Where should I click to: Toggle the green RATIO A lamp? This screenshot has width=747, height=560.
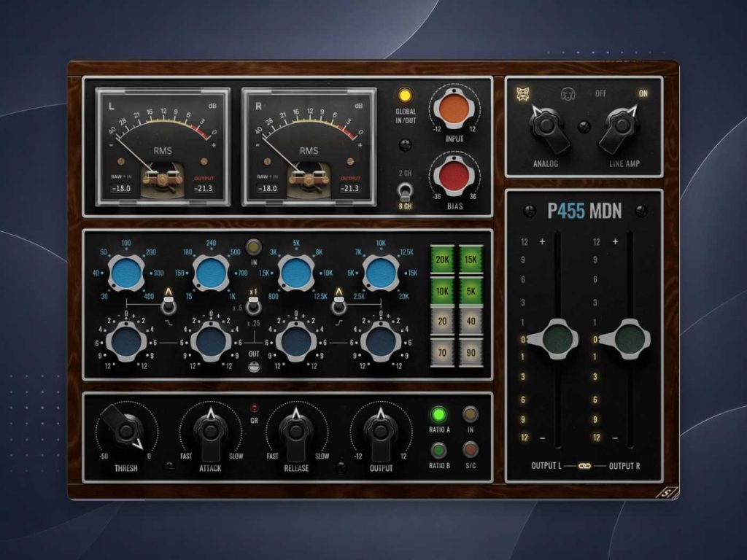(438, 414)
